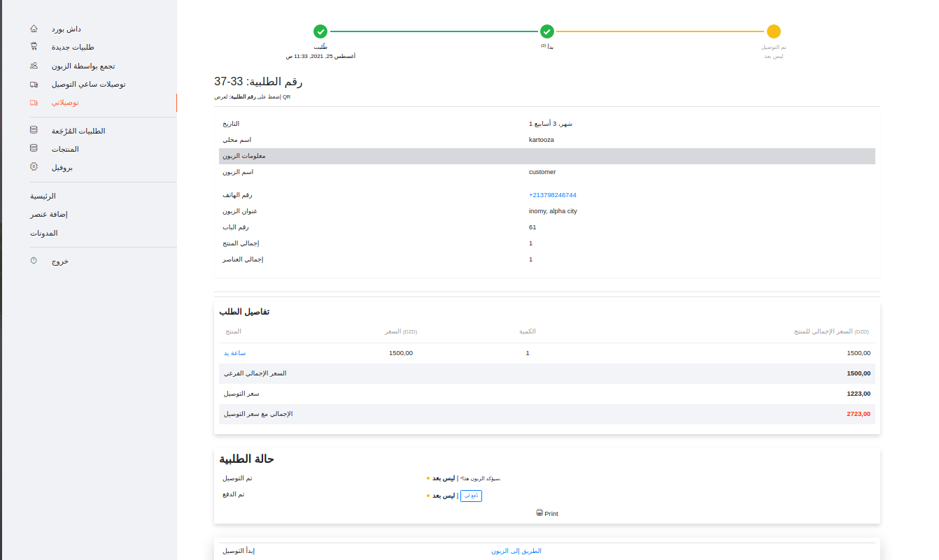Image resolution: width=939 pixels, height=560 pixels.
Task: Click the cart icon for طلبيات جديدة
Action: tap(34, 47)
